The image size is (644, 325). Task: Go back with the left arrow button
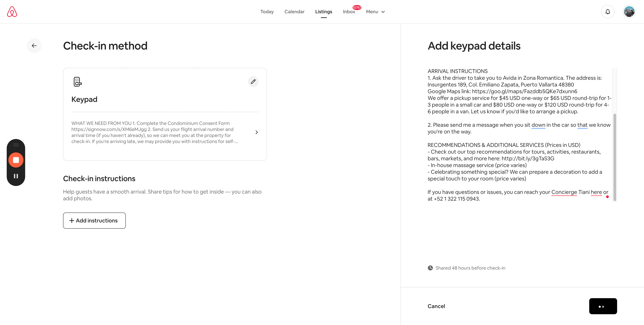34,45
